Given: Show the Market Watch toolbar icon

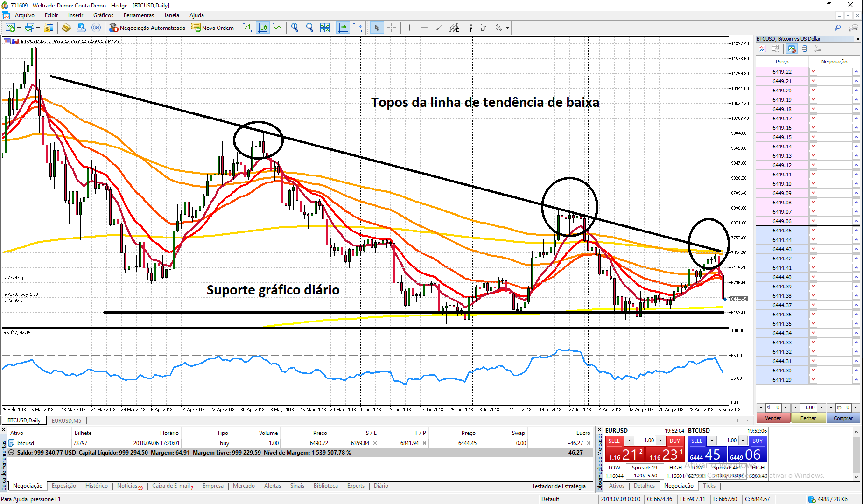Looking at the screenshot, I should click(x=49, y=28).
